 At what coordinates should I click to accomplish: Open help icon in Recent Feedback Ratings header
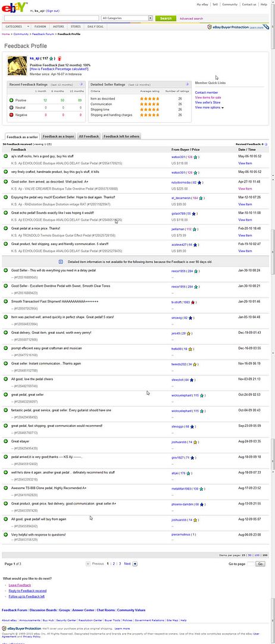click(x=81, y=84)
